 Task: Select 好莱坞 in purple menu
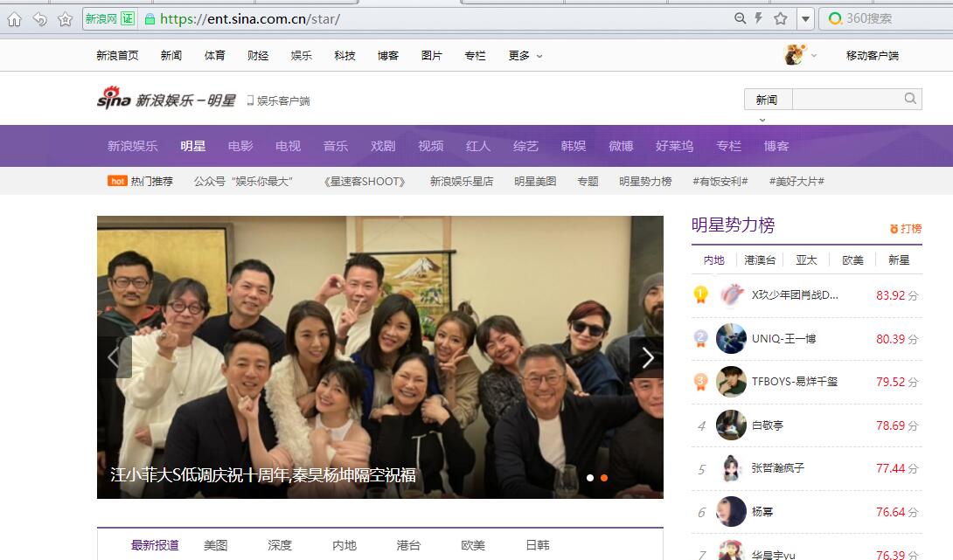coord(674,146)
